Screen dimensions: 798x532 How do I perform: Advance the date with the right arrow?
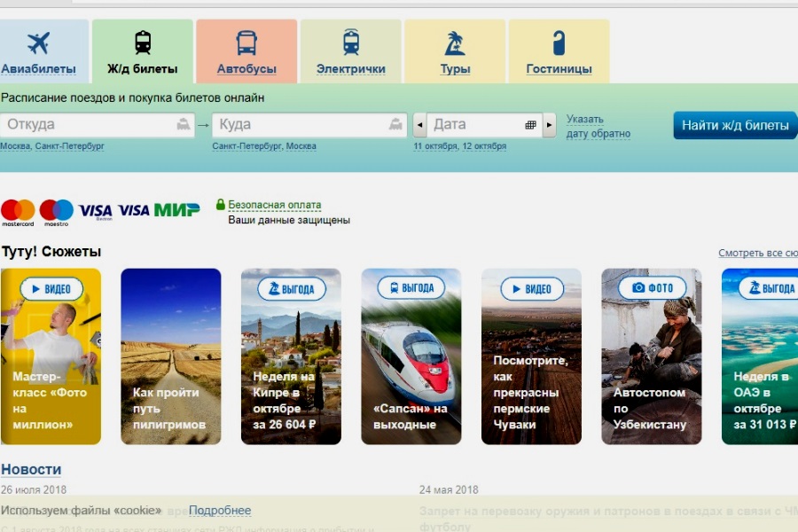(550, 125)
